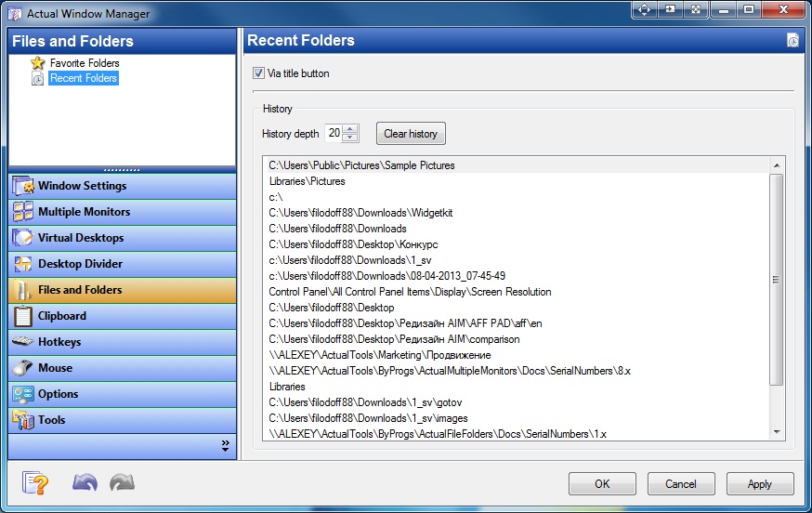Open the Multiple Monitors section
The height and width of the screenshot is (513, 812).
coord(123,212)
